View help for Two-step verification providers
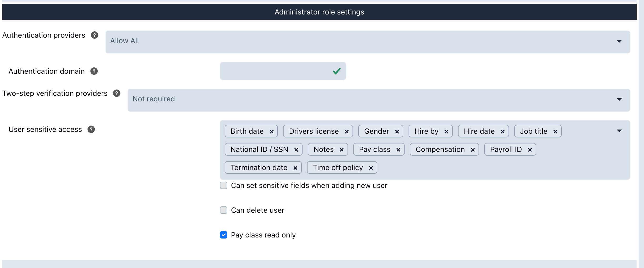Viewport: 644px width, 268px height. [x=117, y=93]
